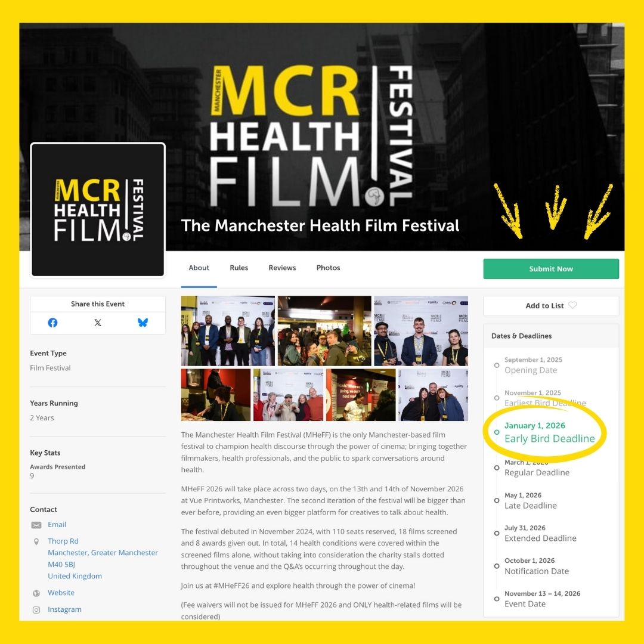Click the map pin icon beside Thorp Rd
644x644 pixels.
tap(36, 541)
